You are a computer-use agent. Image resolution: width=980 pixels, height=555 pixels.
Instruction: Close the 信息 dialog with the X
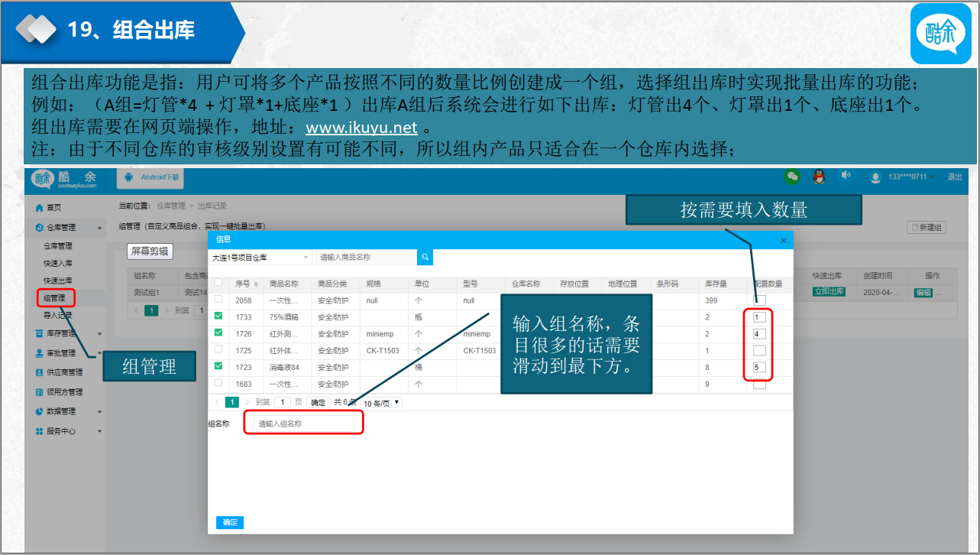coord(783,240)
